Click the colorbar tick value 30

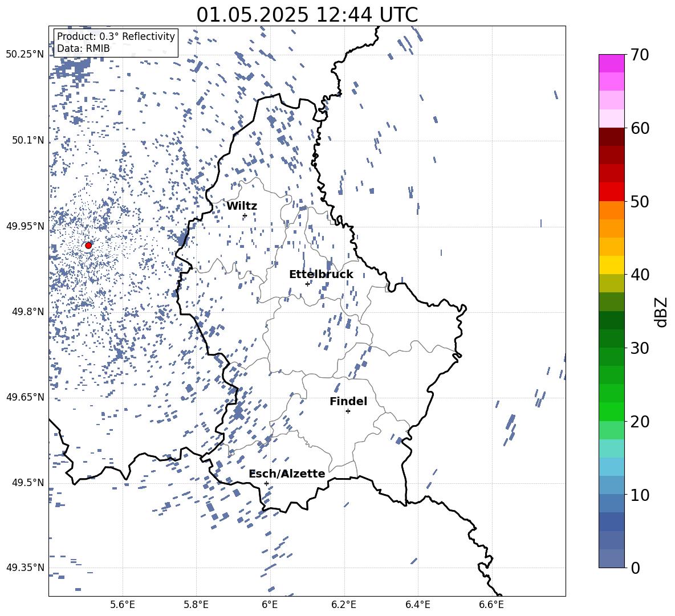point(640,348)
